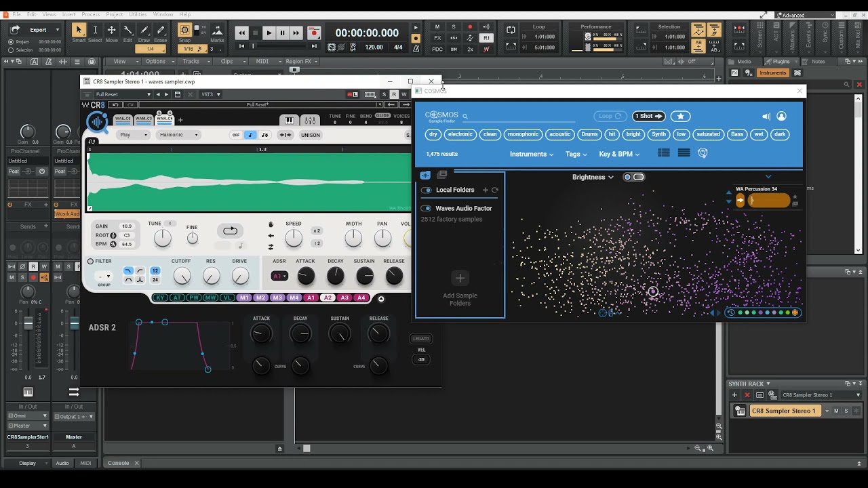Expand the COSMOS Instruments filter
This screenshot has height=488, width=868.
coord(531,154)
